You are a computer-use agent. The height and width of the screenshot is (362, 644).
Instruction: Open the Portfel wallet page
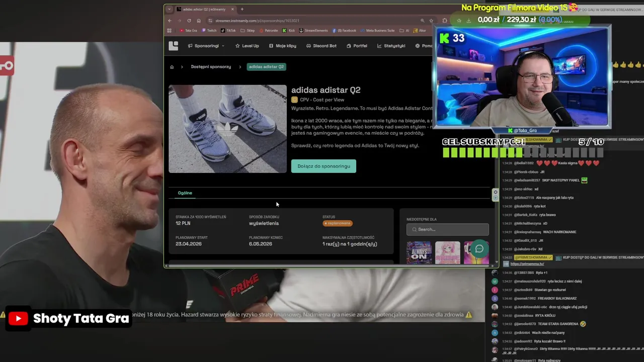coord(357,46)
